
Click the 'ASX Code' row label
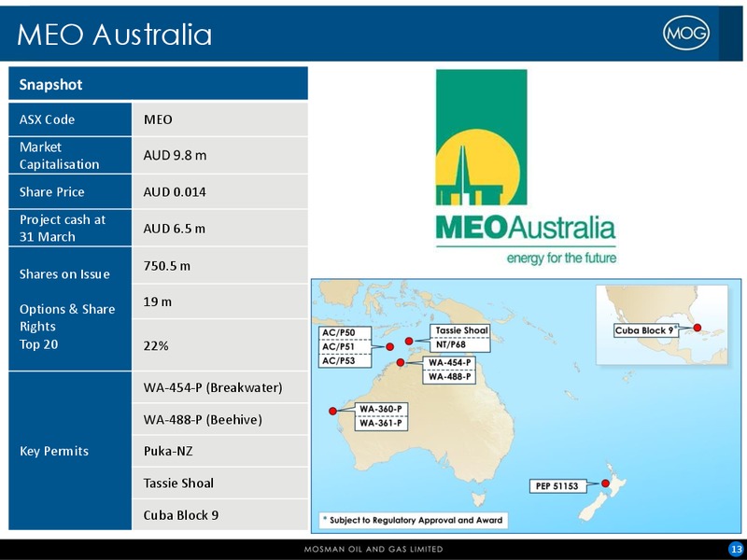[48, 119]
